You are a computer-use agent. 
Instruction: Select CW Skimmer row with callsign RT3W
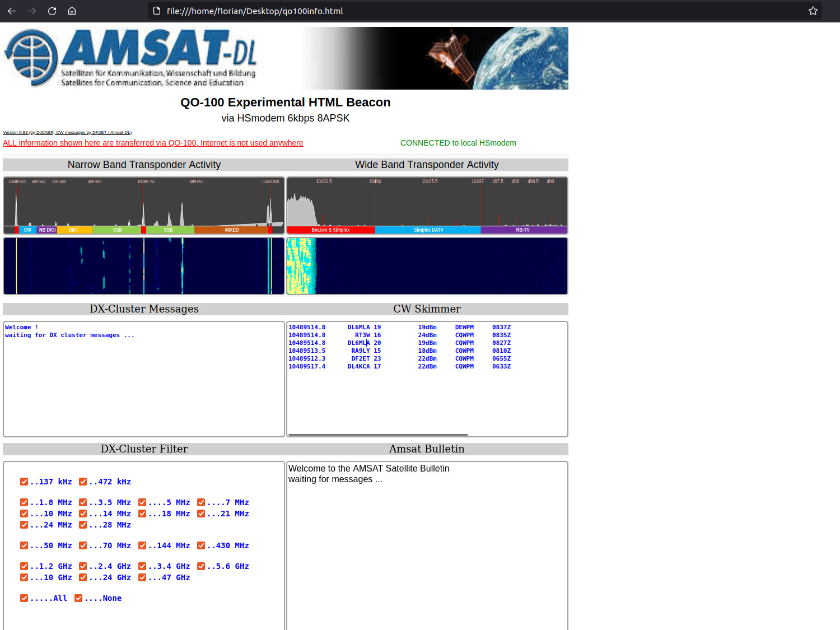click(399, 335)
